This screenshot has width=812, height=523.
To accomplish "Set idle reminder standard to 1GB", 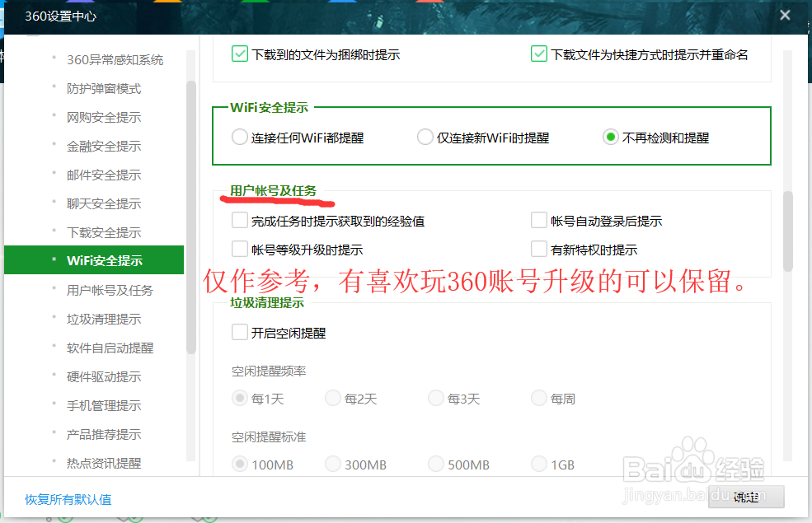I will 538,464.
